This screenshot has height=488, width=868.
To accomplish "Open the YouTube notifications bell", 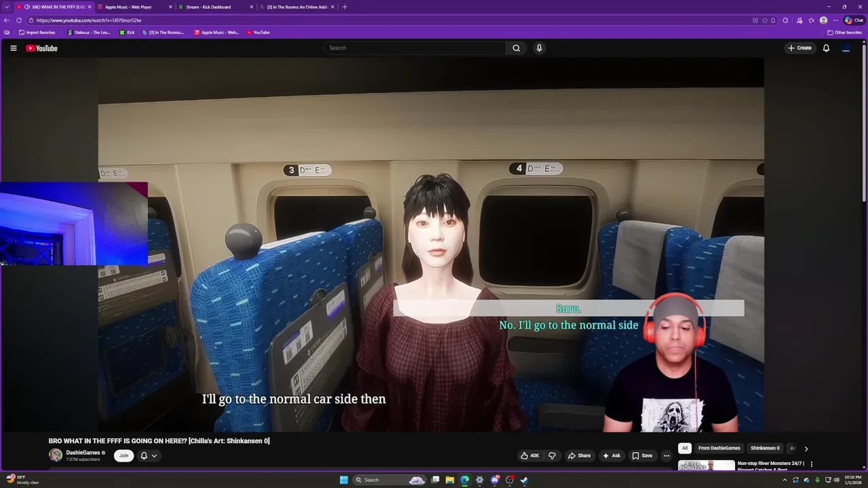I will [x=826, y=48].
